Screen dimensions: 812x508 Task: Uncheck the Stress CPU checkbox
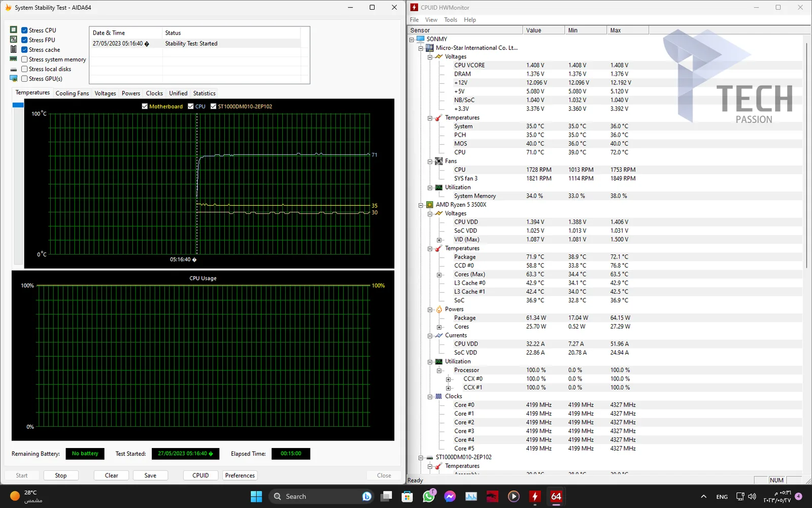[x=24, y=30]
